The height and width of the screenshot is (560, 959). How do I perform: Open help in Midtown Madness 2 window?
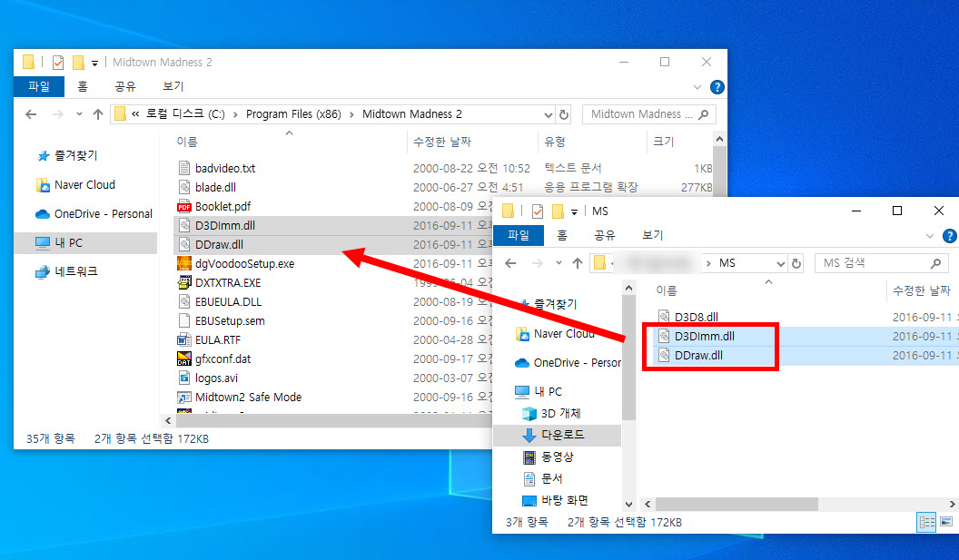[x=717, y=87]
